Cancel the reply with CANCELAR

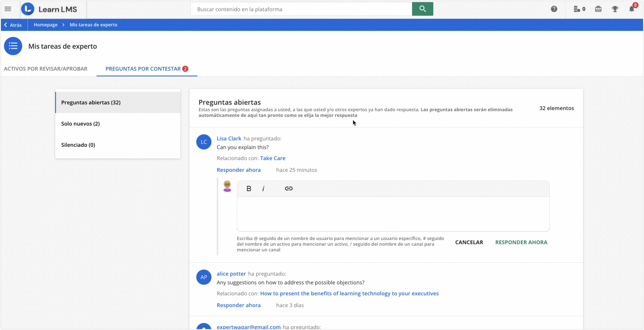point(469,242)
